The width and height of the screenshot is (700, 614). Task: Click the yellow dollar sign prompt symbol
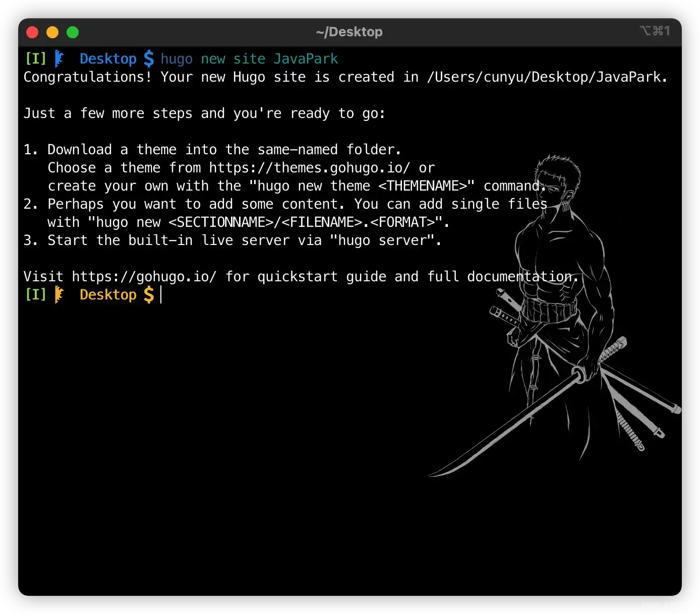click(148, 295)
